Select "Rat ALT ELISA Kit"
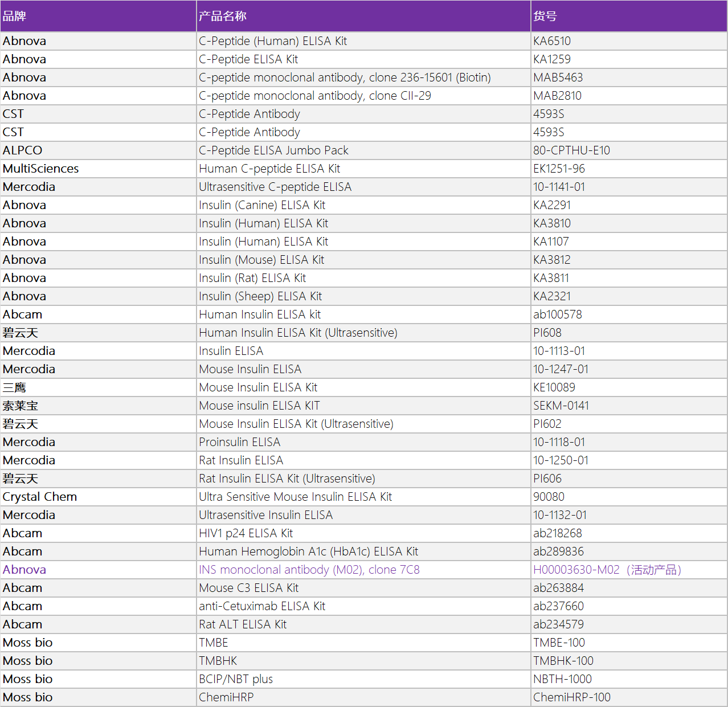Viewport: 728px width, 707px height. (x=243, y=624)
